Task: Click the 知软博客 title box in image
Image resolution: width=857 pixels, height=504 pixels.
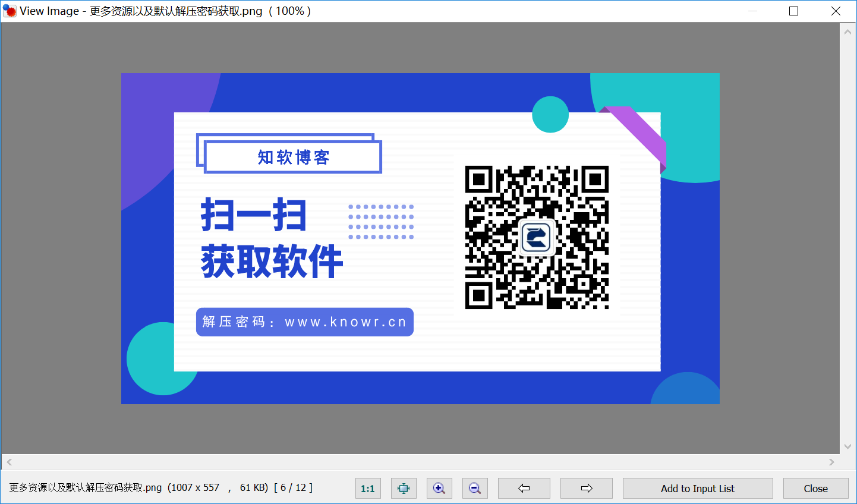Action: coord(293,157)
